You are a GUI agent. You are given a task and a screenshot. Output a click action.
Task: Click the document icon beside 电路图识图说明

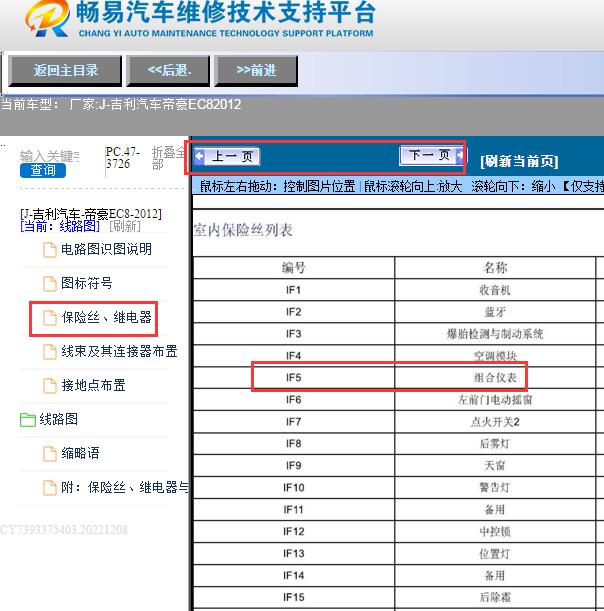[x=49, y=250]
